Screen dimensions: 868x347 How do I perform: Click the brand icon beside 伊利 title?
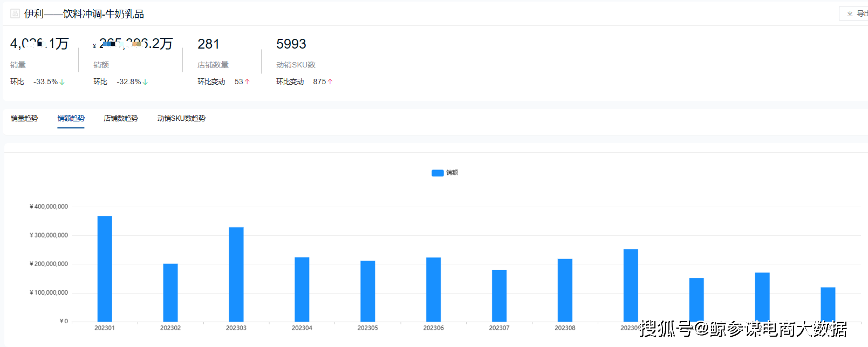point(15,13)
